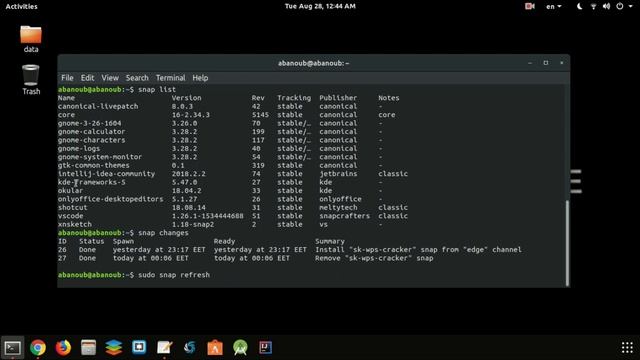Click version '1.26.1-1534444688' text
640x360 pixels.
pos(207,216)
